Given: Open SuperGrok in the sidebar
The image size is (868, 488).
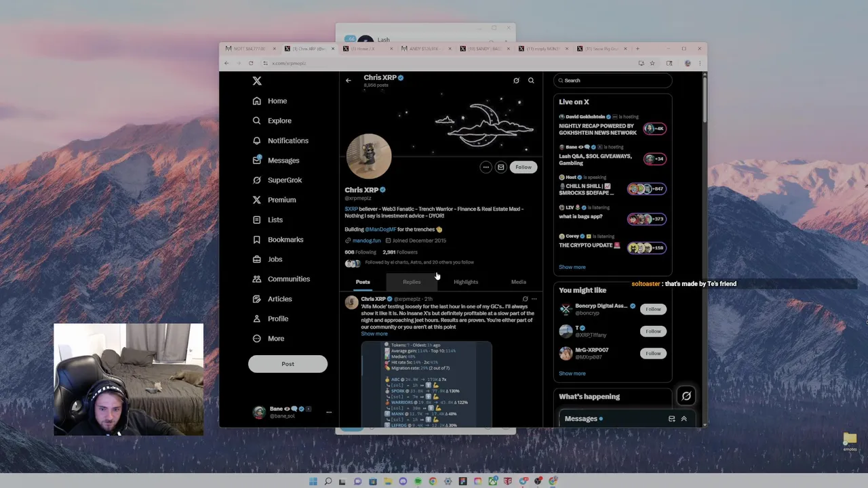Looking at the screenshot, I should (x=277, y=180).
